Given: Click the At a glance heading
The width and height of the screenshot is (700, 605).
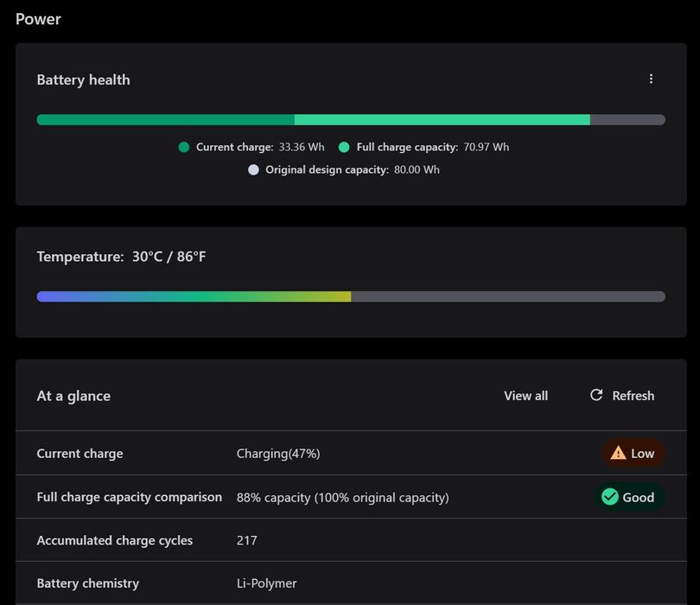Looking at the screenshot, I should click(x=73, y=396).
